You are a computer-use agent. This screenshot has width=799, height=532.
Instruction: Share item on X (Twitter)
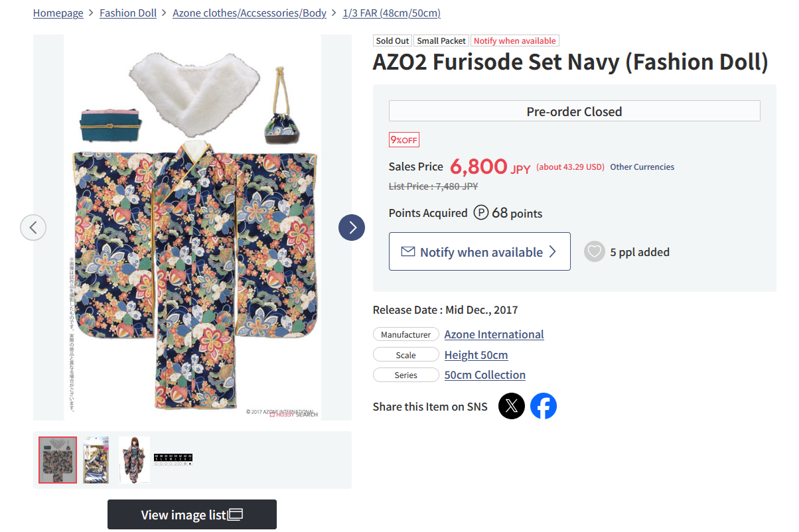point(512,406)
